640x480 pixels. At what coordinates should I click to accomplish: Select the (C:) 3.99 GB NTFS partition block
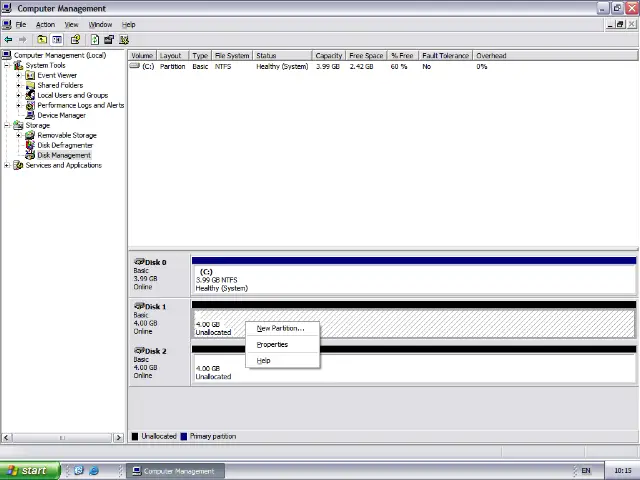413,275
